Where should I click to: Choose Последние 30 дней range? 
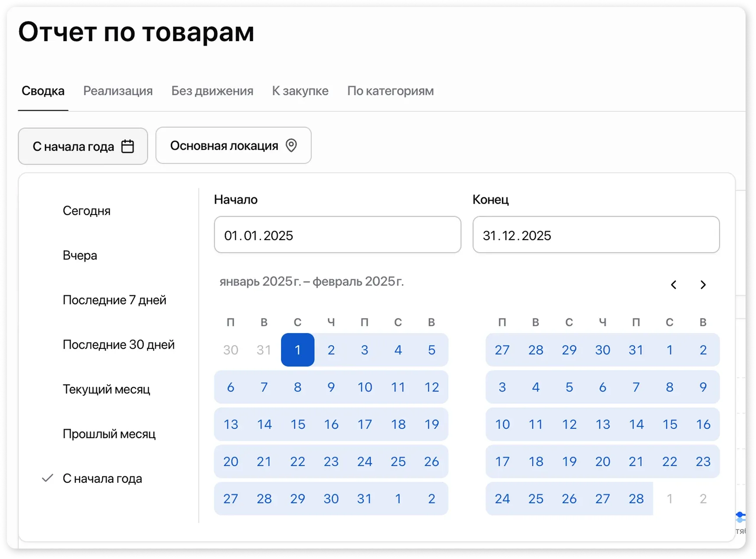pos(119,344)
